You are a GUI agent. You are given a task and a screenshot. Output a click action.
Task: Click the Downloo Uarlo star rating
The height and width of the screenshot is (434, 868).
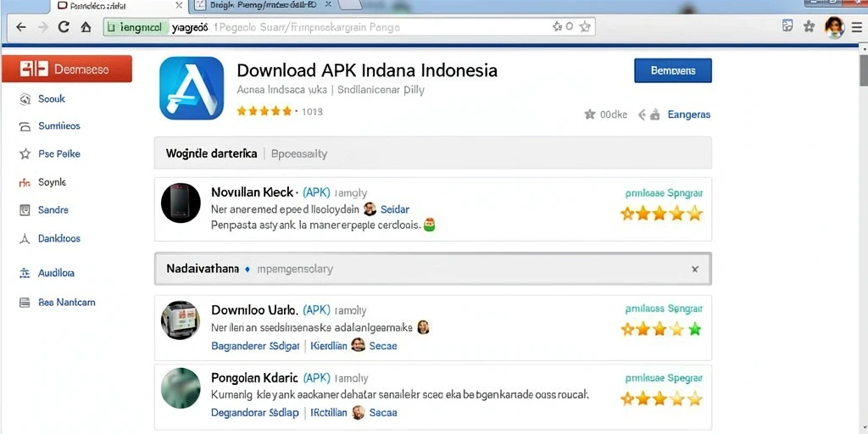[x=661, y=330]
